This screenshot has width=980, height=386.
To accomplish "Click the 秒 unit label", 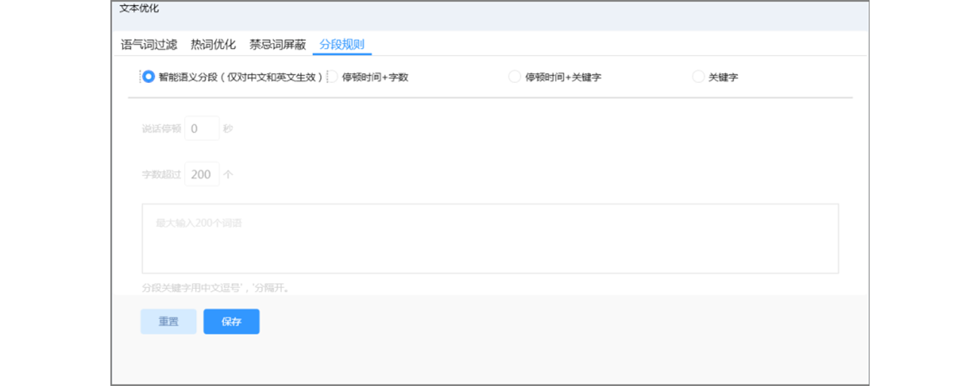I will [228, 129].
